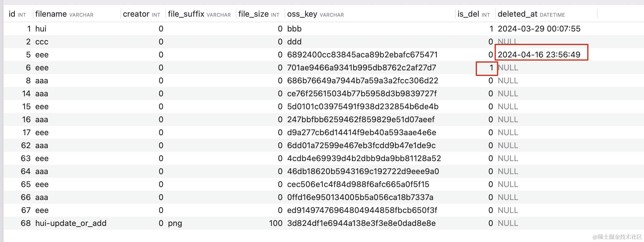Click oss_key 6dd01a72599e467eb3fcdd9b47e1de9c
Viewport: 644px width, 242px height.
pos(362,145)
